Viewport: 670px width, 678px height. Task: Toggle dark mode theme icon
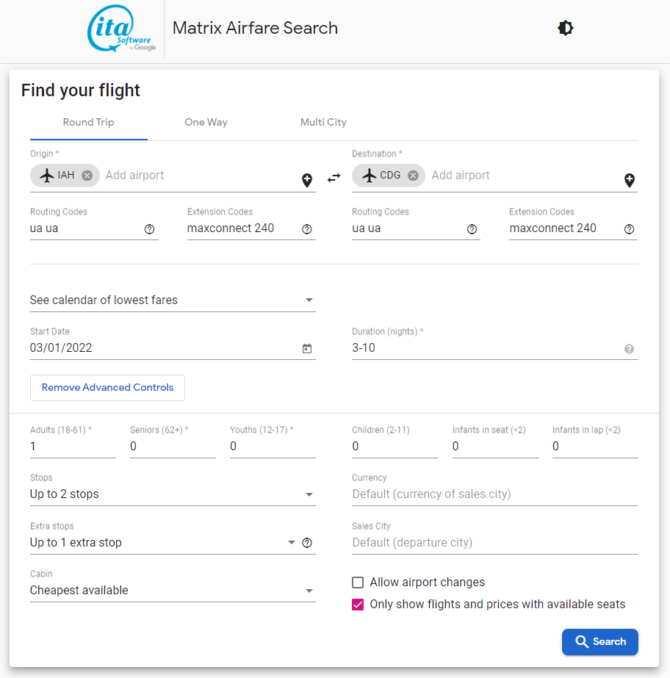click(565, 28)
